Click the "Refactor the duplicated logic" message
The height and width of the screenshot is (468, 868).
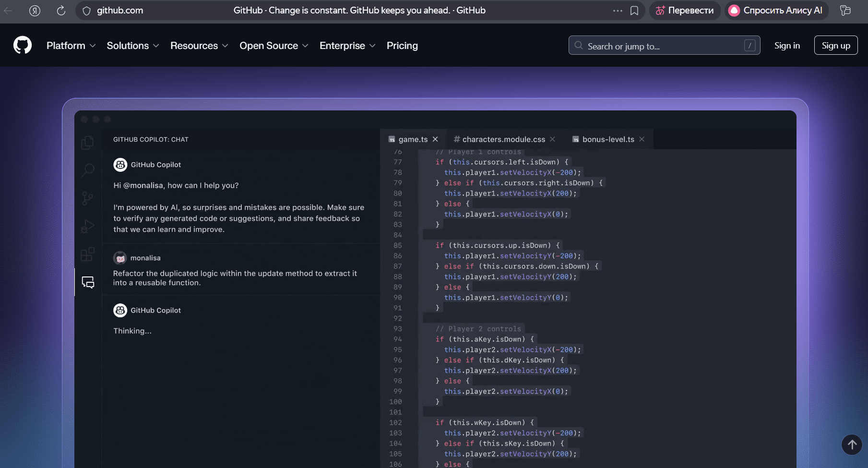[x=235, y=278]
